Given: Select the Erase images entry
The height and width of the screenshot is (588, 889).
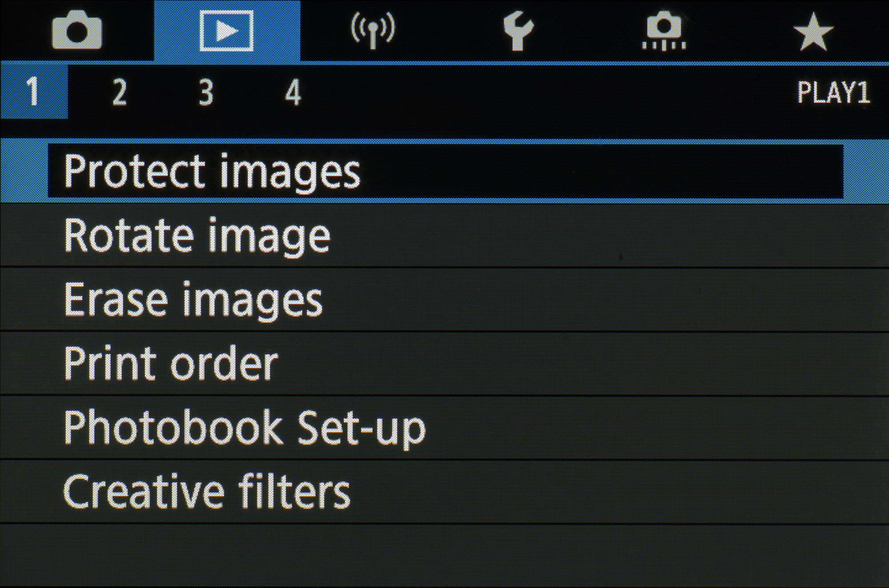Looking at the screenshot, I should point(193,300).
